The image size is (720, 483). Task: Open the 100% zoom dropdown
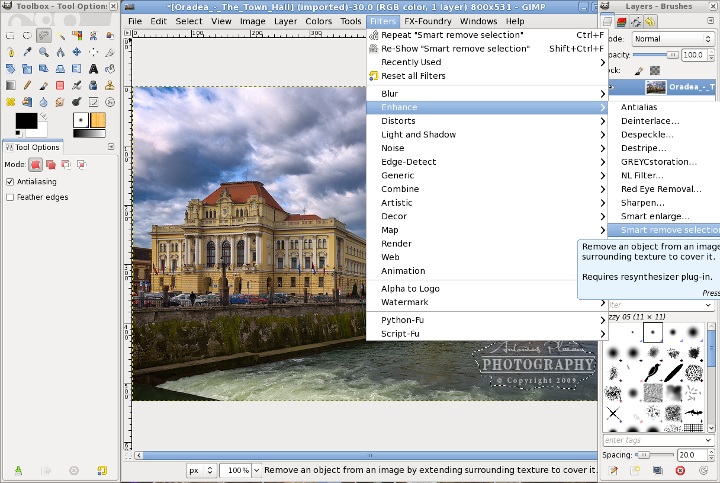(256, 470)
